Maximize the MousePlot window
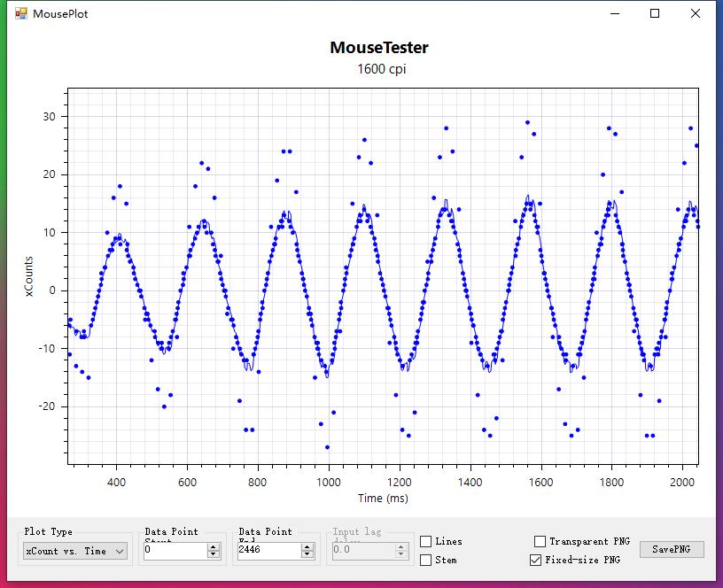Screen dimensions: 723x588 (653, 13)
